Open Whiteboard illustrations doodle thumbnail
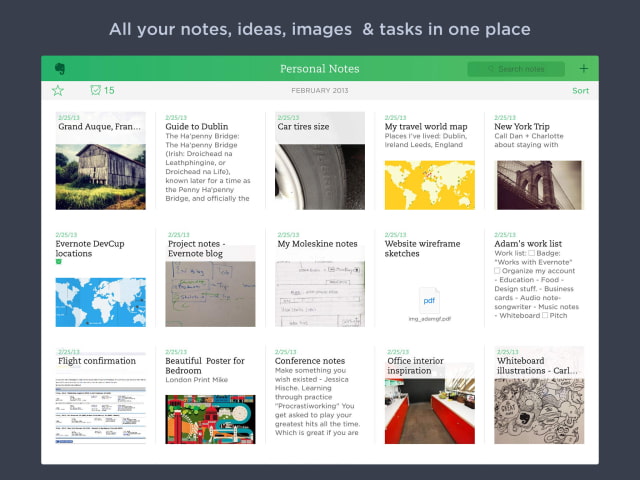640x480 pixels. point(539,410)
